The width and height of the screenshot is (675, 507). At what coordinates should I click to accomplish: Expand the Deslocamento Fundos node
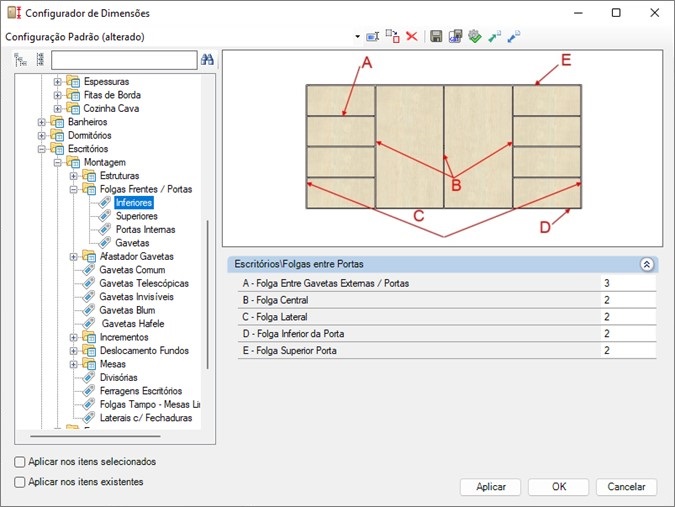tap(74, 351)
